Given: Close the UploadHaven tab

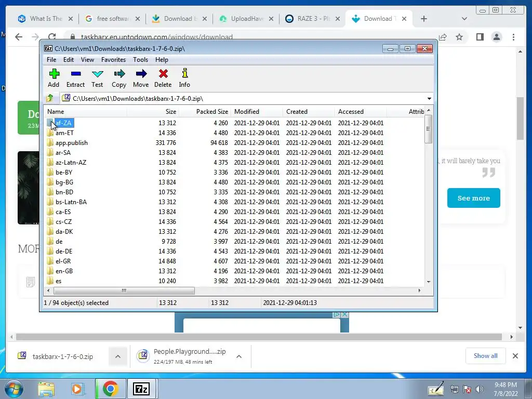Looking at the screenshot, I should pos(271,19).
